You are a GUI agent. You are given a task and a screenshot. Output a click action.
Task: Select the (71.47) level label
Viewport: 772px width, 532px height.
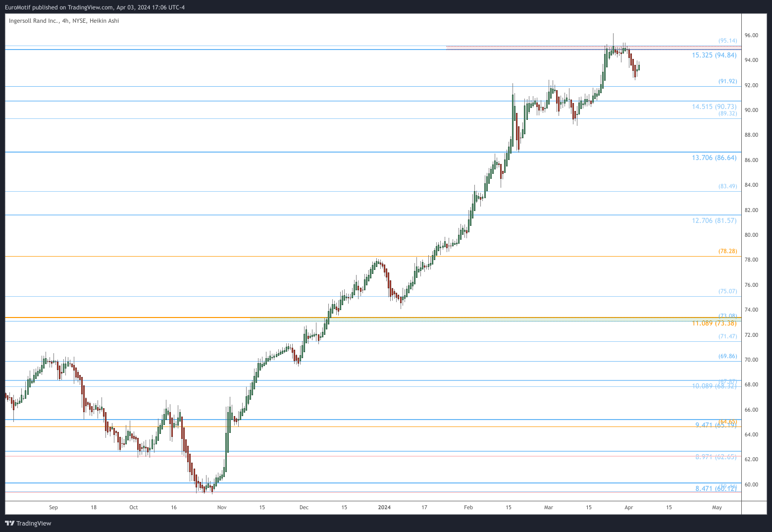pyautogui.click(x=727, y=336)
